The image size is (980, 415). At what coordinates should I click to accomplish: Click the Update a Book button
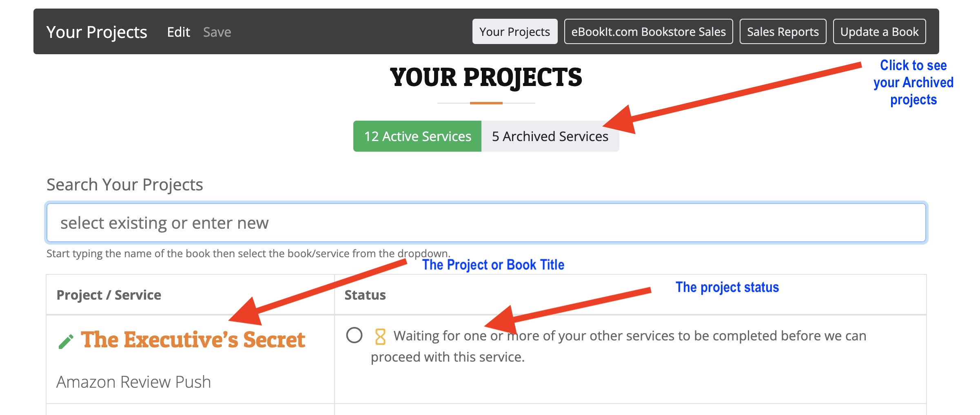(879, 31)
